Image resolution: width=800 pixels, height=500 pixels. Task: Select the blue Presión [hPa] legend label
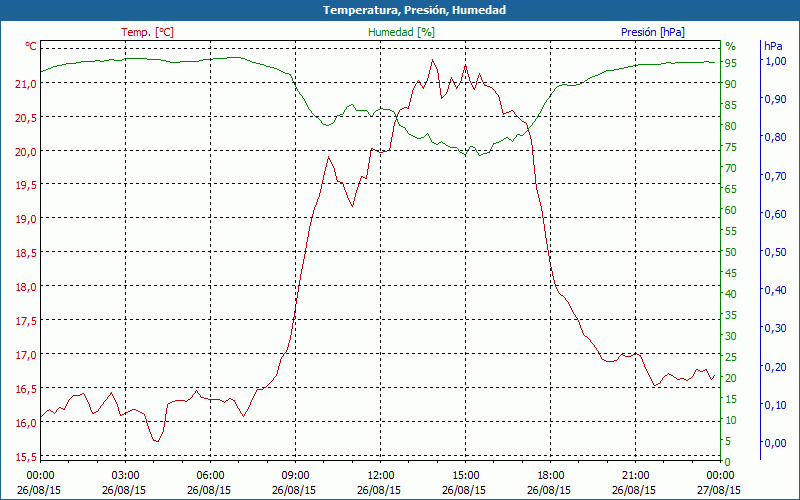[x=652, y=32]
